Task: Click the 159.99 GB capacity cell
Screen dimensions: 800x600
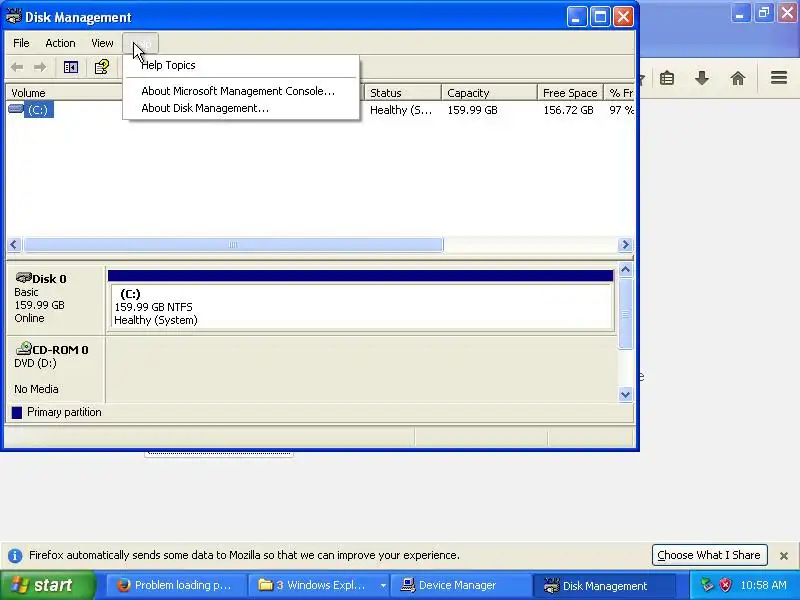Action: [472, 110]
